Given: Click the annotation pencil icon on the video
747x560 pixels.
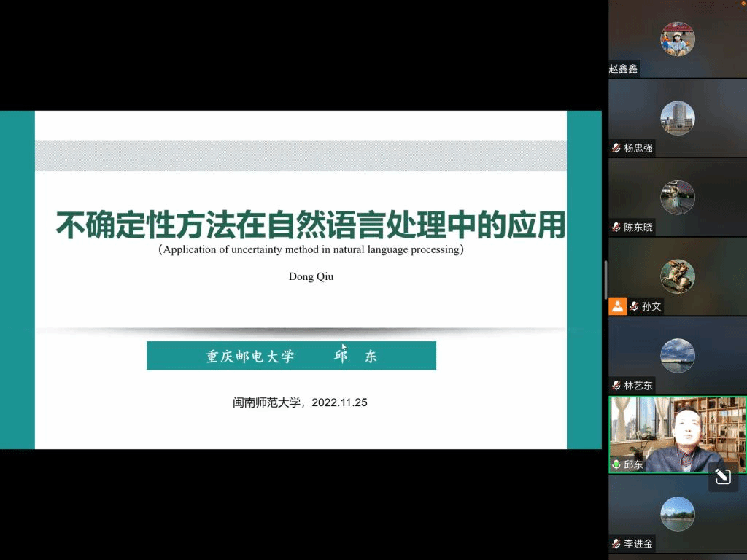Looking at the screenshot, I should point(722,477).
